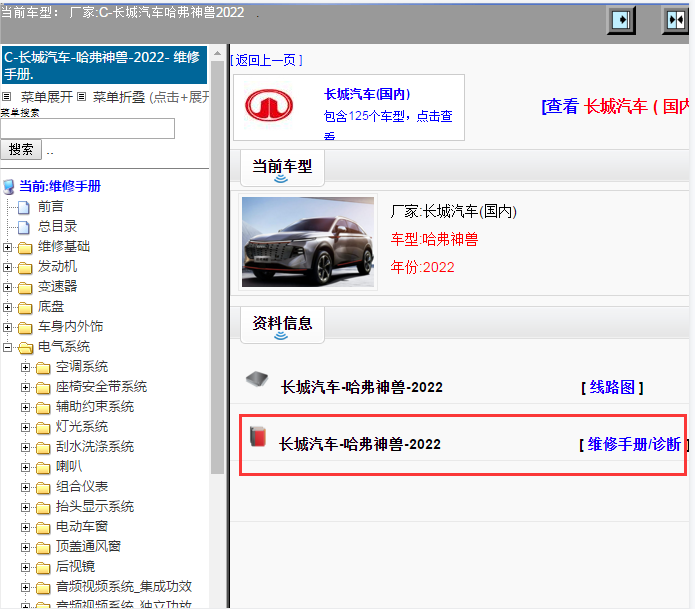Click the tree scrollbar up arrow
Image resolution: width=695 pixels, height=609 pixels.
click(217, 54)
